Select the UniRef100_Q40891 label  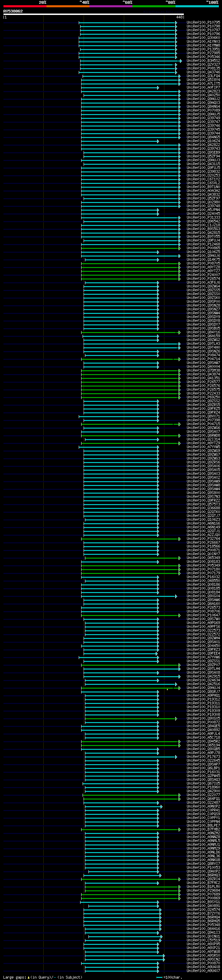[203, 906]
